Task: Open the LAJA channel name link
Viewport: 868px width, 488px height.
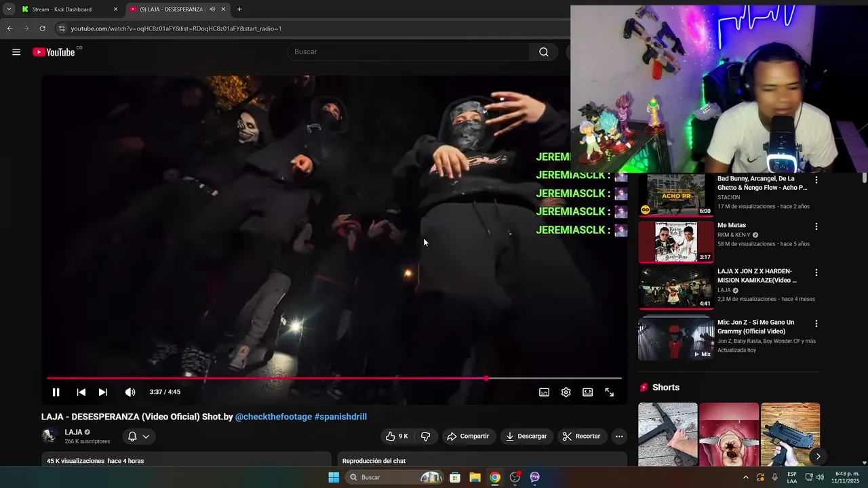Action: [x=73, y=432]
